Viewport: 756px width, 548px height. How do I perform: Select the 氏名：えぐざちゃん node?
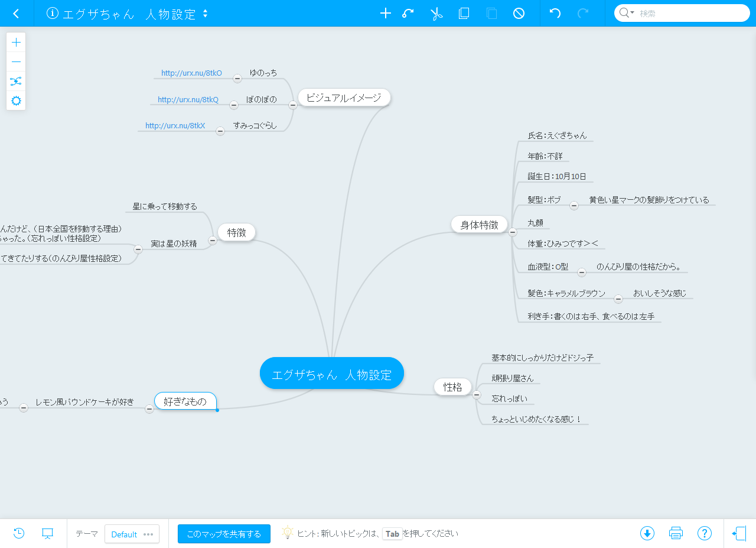[558, 135]
